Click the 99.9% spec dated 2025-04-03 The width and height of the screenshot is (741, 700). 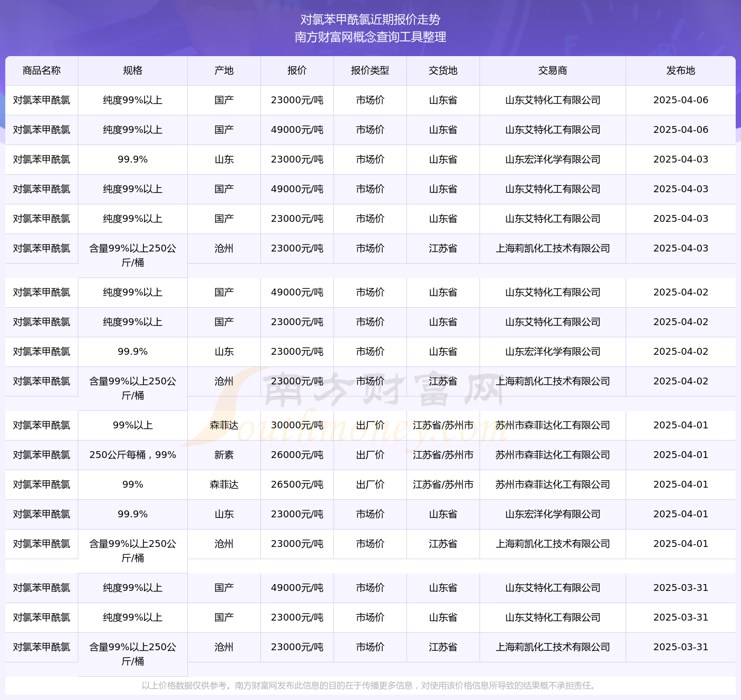click(x=133, y=159)
